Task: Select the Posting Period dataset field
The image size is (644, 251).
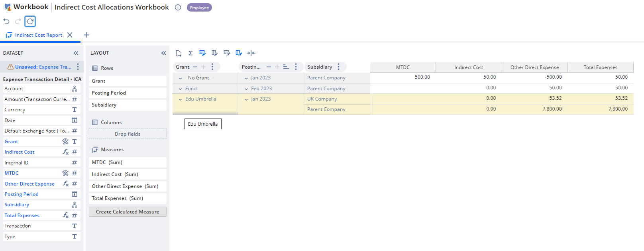Action: [42, 194]
